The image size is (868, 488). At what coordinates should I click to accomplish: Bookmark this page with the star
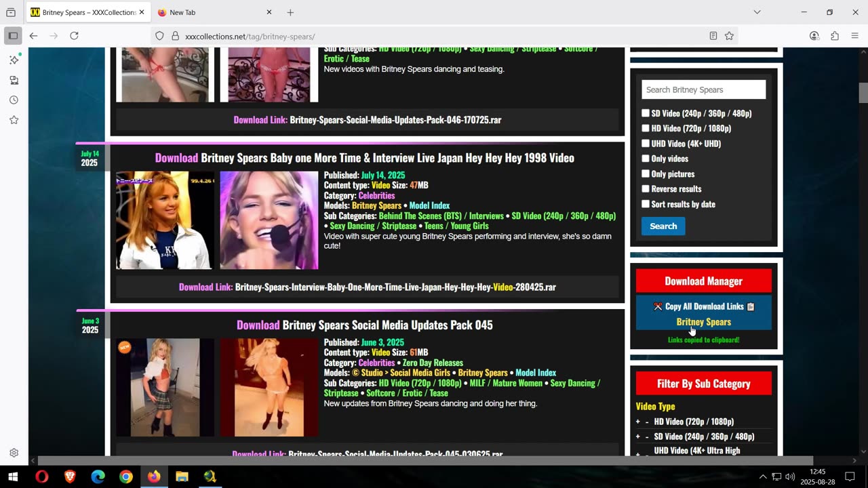pyautogui.click(x=729, y=36)
